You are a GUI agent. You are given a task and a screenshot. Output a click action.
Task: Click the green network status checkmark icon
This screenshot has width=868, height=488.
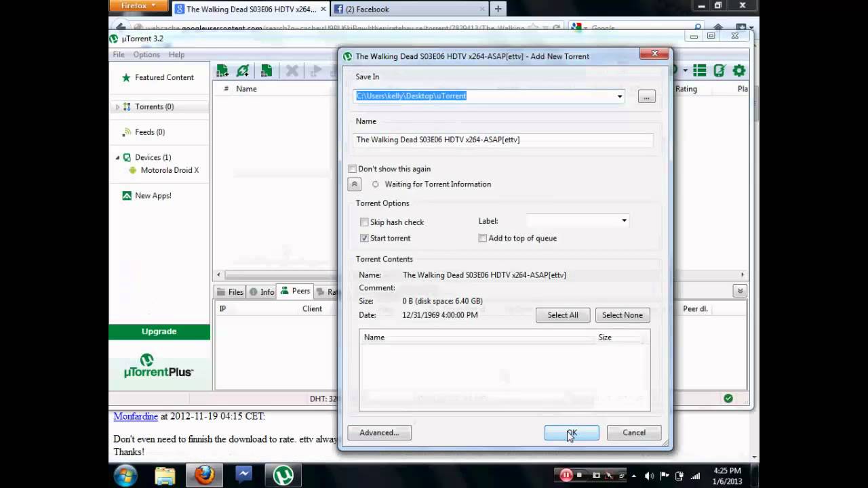point(728,399)
